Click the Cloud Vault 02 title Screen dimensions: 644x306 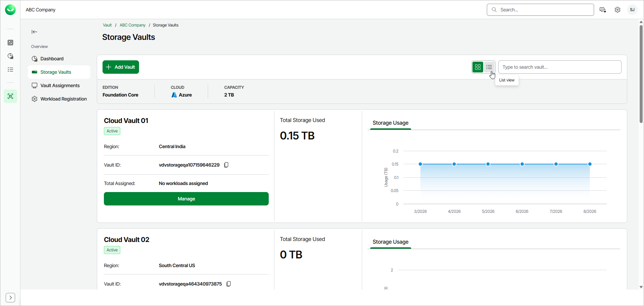point(127,240)
